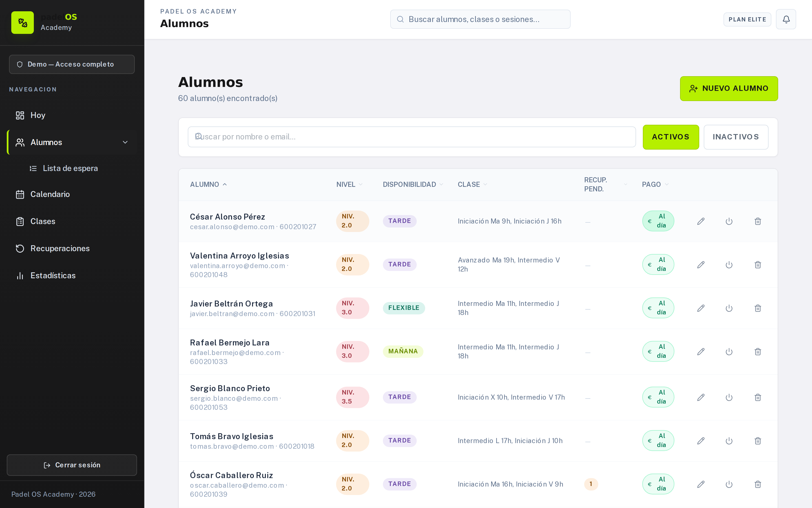The height and width of the screenshot is (508, 812).
Task: Go to Calendario
Action: (71, 194)
